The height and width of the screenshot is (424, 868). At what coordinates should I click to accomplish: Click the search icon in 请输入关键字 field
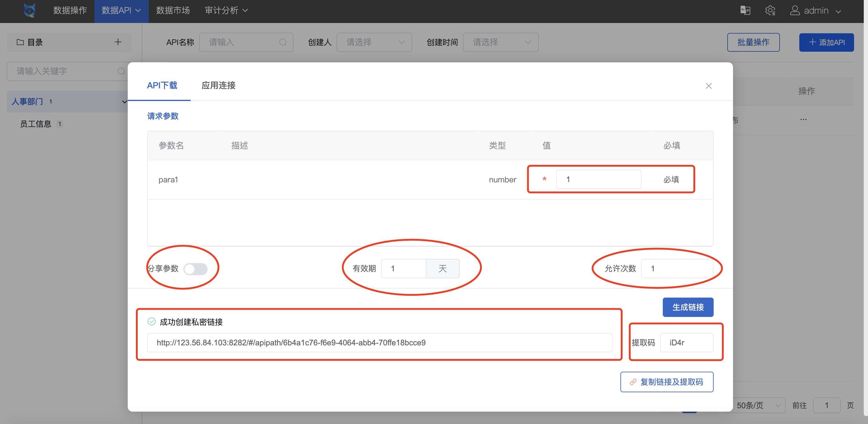(121, 71)
